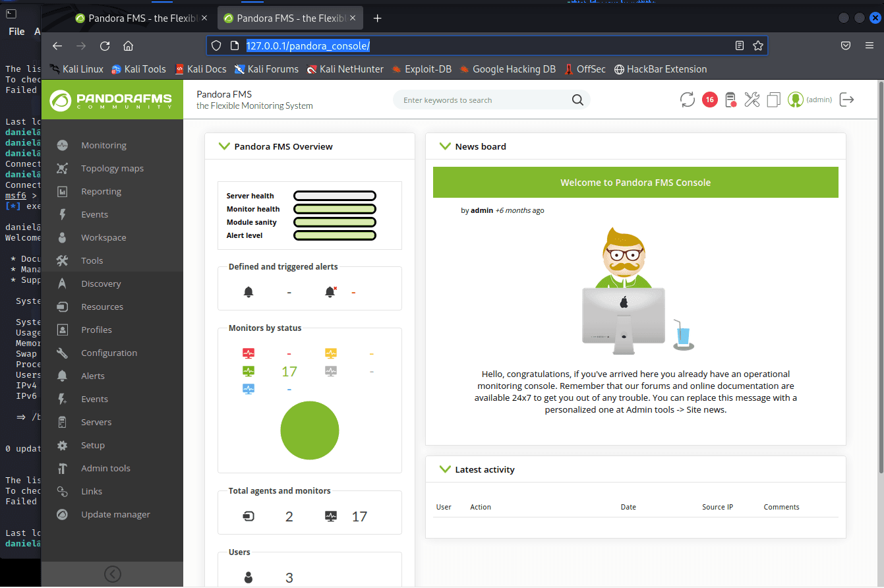This screenshot has width=884, height=588.
Task: Click the server status icon in header
Action: 730,100
